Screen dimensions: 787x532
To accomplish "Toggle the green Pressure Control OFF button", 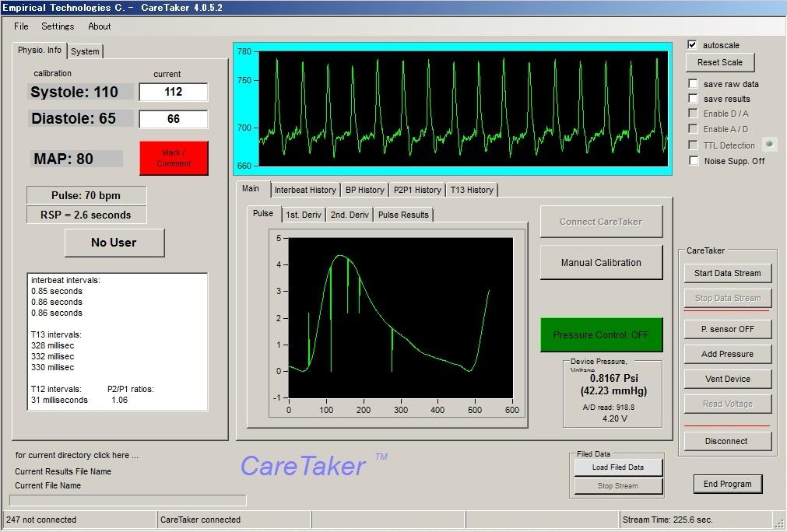I will (601, 334).
